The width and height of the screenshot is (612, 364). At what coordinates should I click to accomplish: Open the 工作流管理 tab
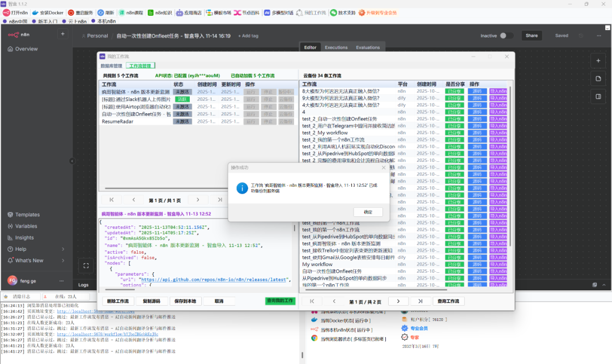tap(141, 66)
